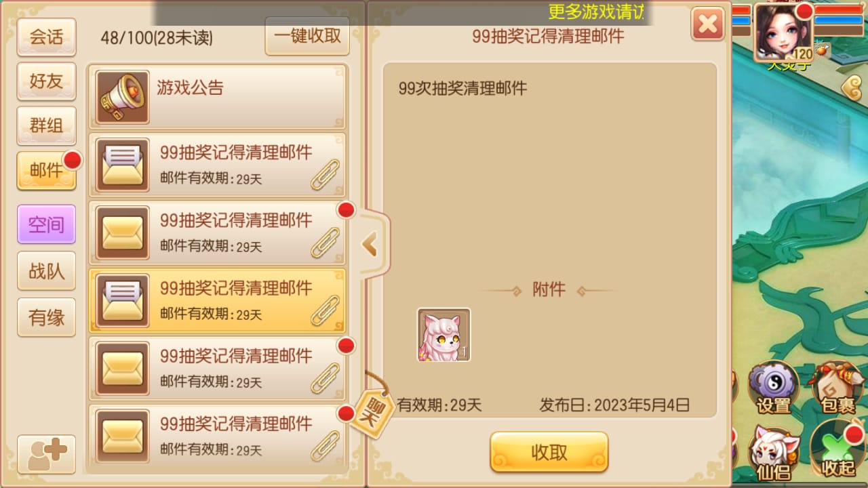The image size is (868, 488).
Task: Open the 游戏公告 megaphone announcement
Action: (x=217, y=96)
